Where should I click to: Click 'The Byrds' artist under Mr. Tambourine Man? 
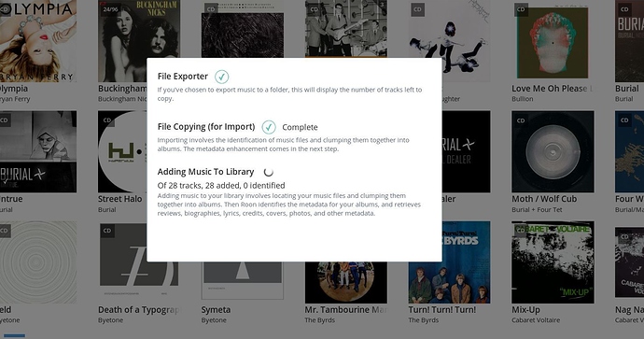tap(319, 320)
